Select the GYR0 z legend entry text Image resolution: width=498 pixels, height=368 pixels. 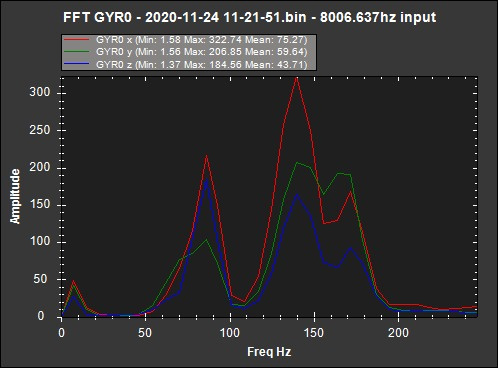click(x=201, y=64)
